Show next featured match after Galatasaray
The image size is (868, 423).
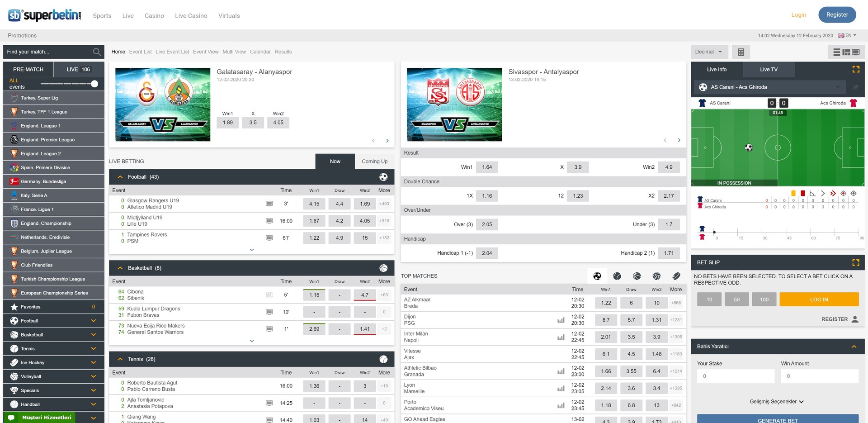pos(387,141)
